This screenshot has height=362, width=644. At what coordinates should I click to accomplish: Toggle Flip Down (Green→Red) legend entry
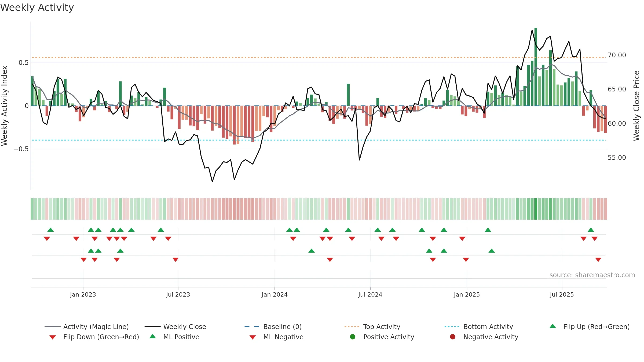coord(94,337)
